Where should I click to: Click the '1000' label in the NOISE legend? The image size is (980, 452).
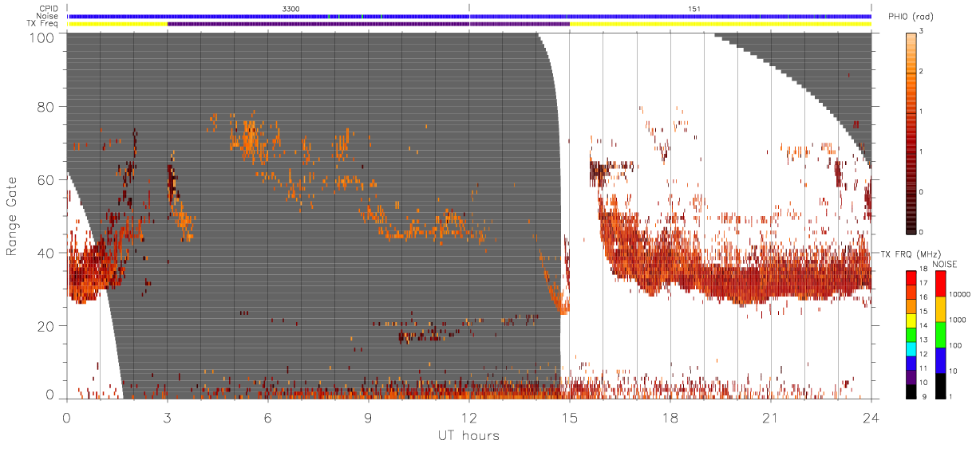click(958, 321)
